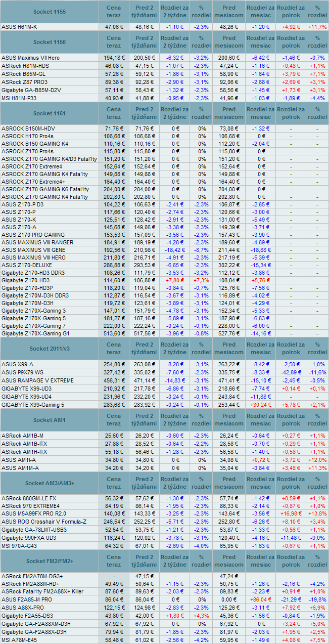The height and width of the screenshot is (644, 329).
Task: Select ASROCK B150M-HDV product name
Action: click(x=28, y=128)
